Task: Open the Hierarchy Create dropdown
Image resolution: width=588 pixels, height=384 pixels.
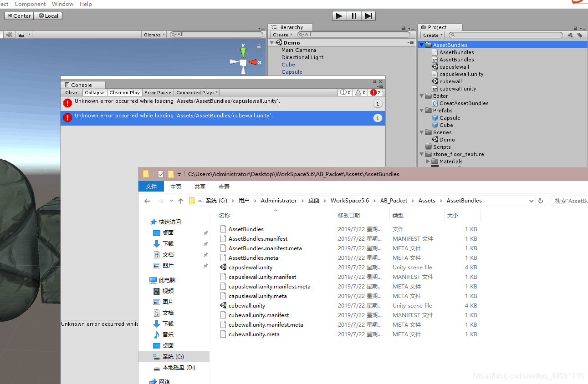Action: (282, 35)
